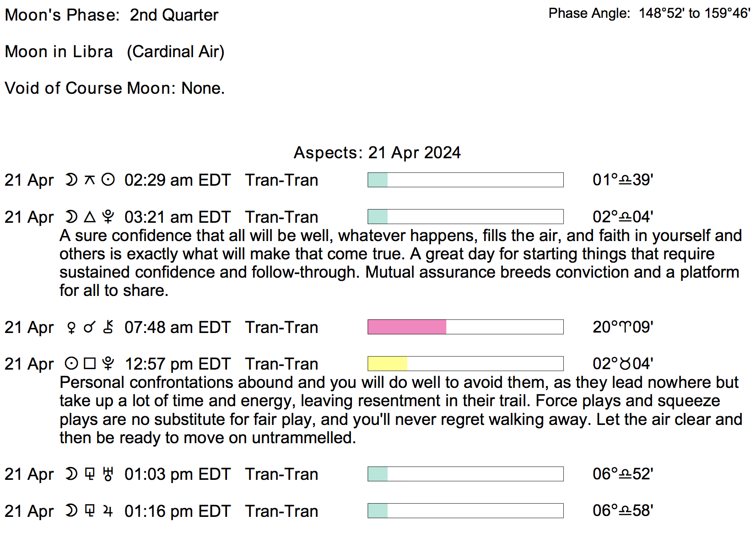Click the "Aspects: 21 Apr 2024" heading

coord(377,153)
